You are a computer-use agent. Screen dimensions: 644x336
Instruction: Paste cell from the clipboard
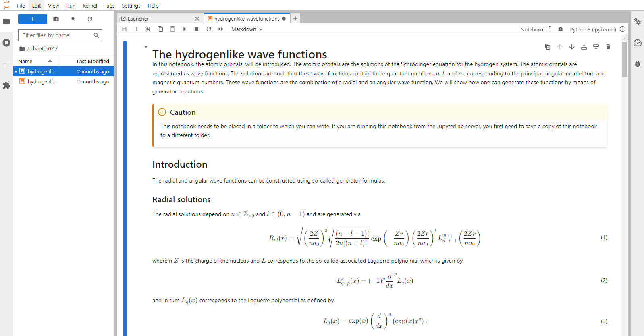tap(172, 29)
